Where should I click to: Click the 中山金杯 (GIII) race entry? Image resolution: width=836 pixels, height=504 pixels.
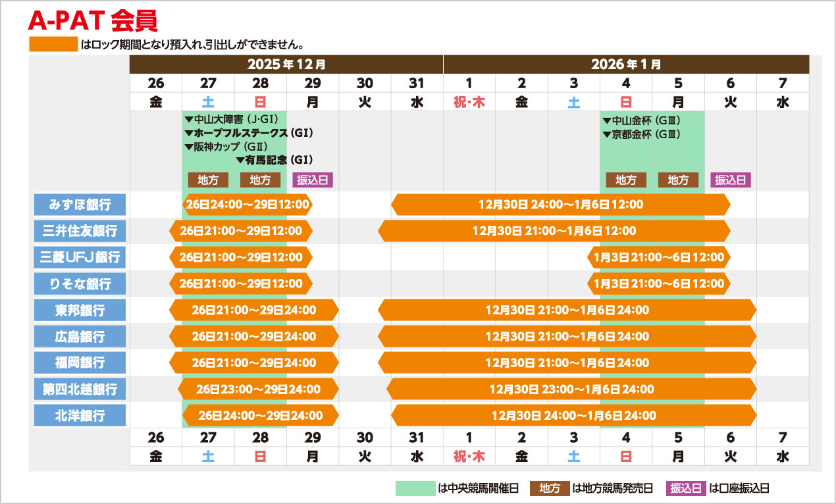tap(642, 120)
